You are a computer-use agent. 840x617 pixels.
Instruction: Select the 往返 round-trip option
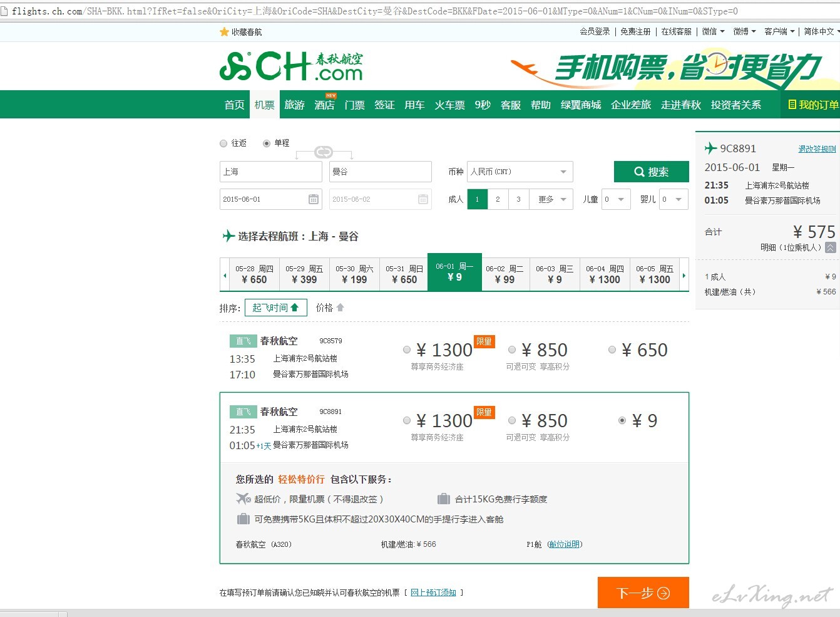point(223,143)
